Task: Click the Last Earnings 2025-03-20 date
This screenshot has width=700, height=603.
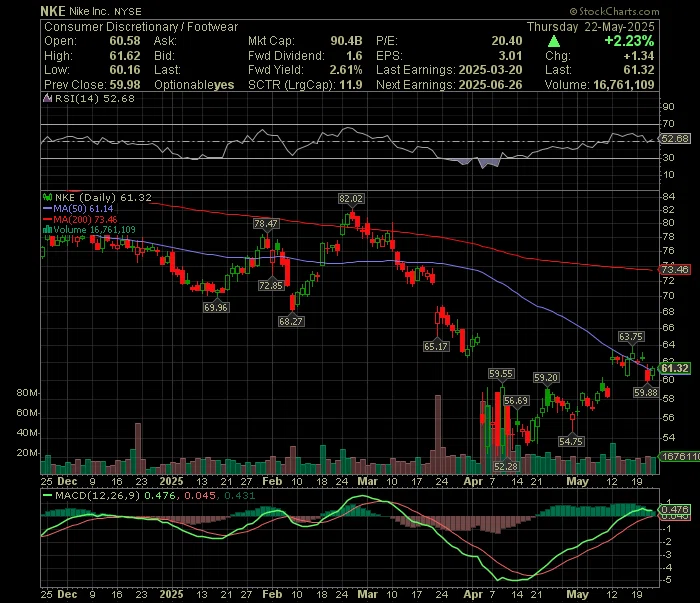Action: [x=490, y=70]
